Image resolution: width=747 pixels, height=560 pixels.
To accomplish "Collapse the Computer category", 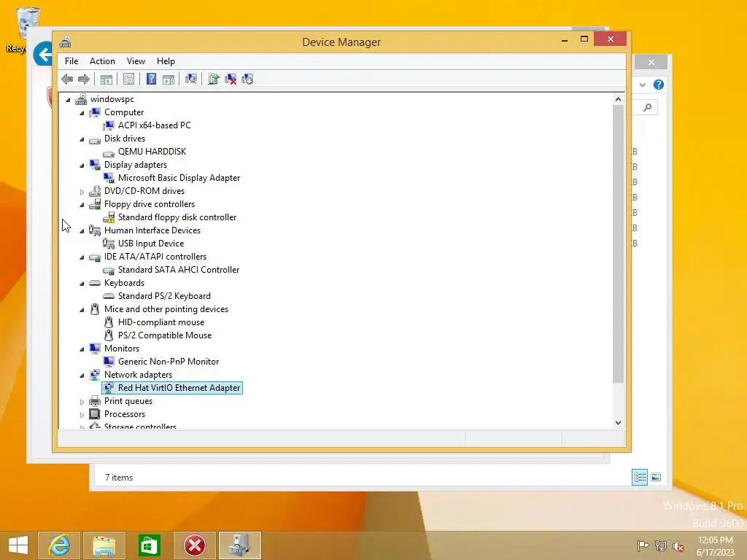I will pyautogui.click(x=82, y=113).
